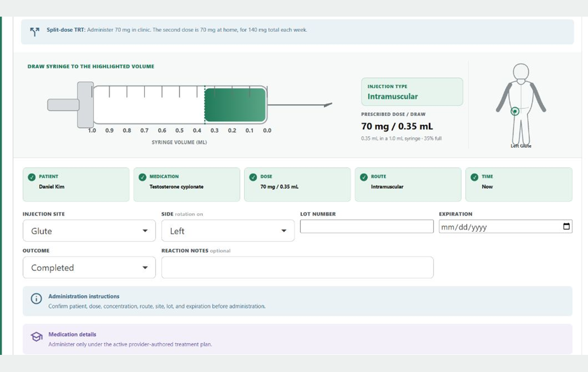Click the Left Glute marker on body diagram

[x=514, y=111]
